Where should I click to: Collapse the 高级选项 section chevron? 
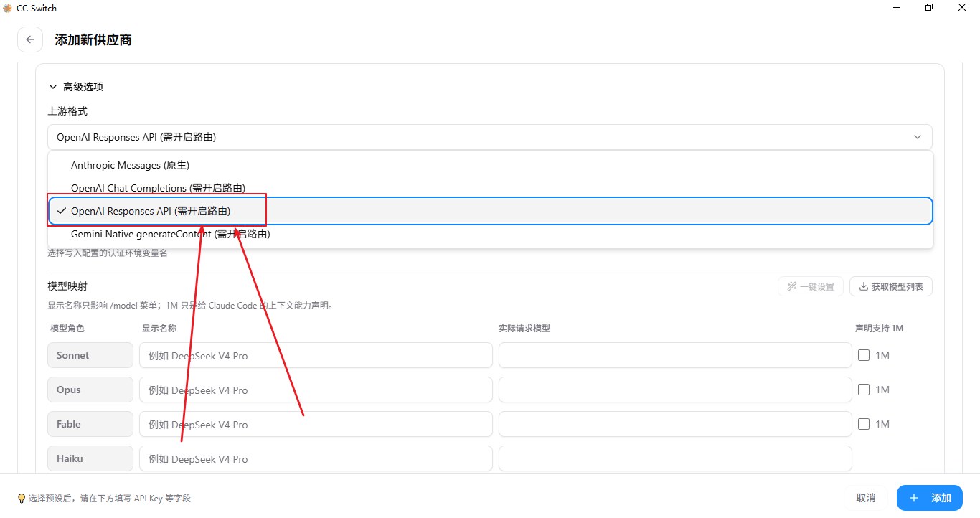(52, 87)
